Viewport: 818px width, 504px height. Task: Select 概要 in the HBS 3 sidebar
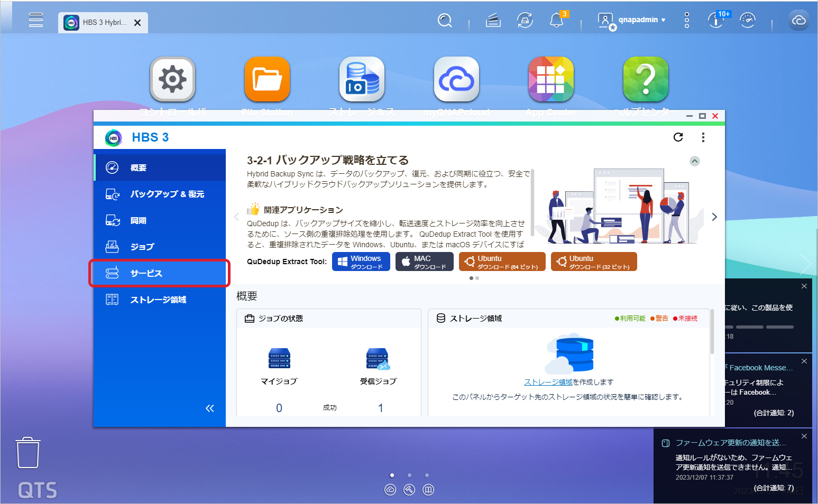(x=160, y=167)
